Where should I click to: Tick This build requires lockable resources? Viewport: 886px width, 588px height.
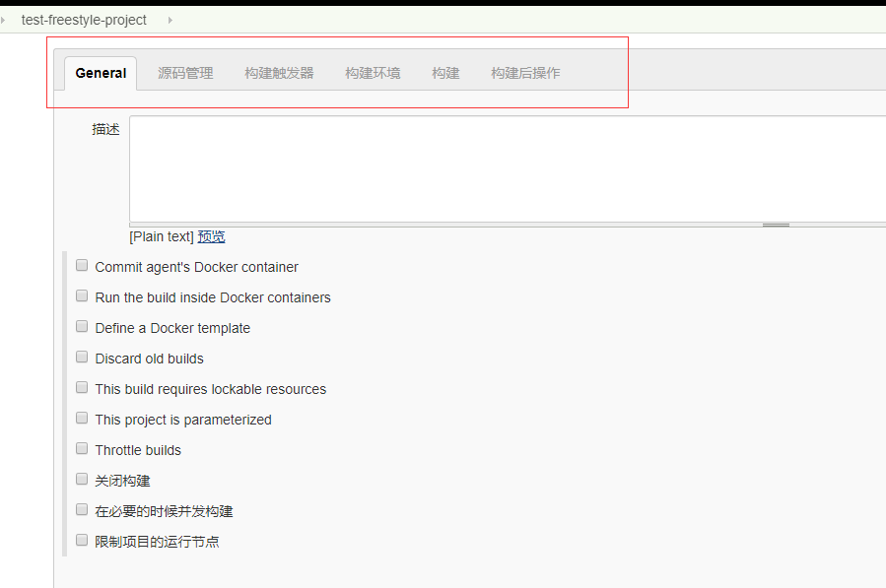[x=82, y=388]
